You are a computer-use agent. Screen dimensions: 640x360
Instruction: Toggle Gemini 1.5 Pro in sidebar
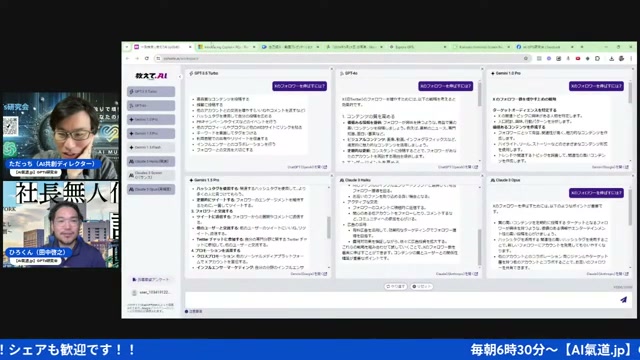click(x=151, y=133)
